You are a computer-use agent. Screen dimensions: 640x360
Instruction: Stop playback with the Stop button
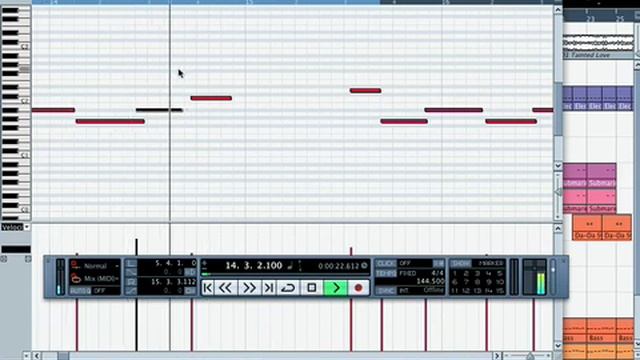point(311,288)
